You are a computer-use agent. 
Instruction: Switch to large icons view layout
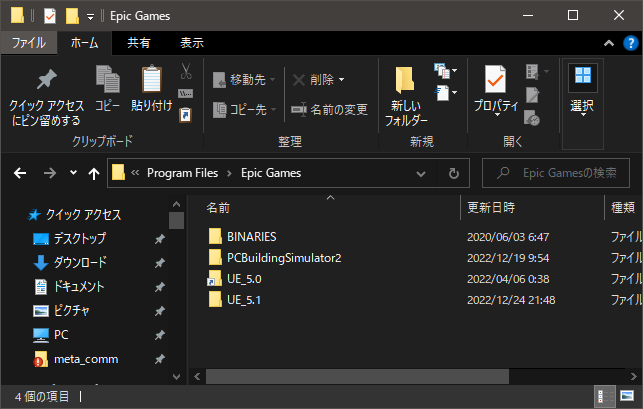[627, 396]
